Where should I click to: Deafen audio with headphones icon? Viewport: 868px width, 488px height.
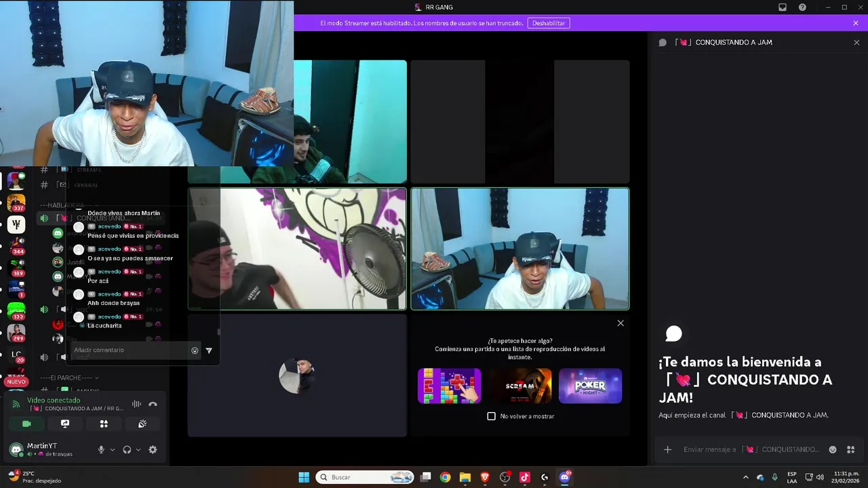127,449
